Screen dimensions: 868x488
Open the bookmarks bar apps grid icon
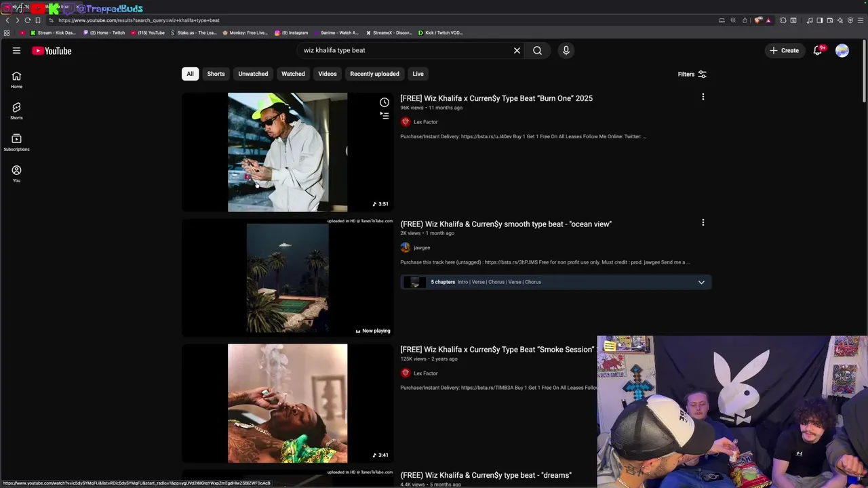(7, 33)
